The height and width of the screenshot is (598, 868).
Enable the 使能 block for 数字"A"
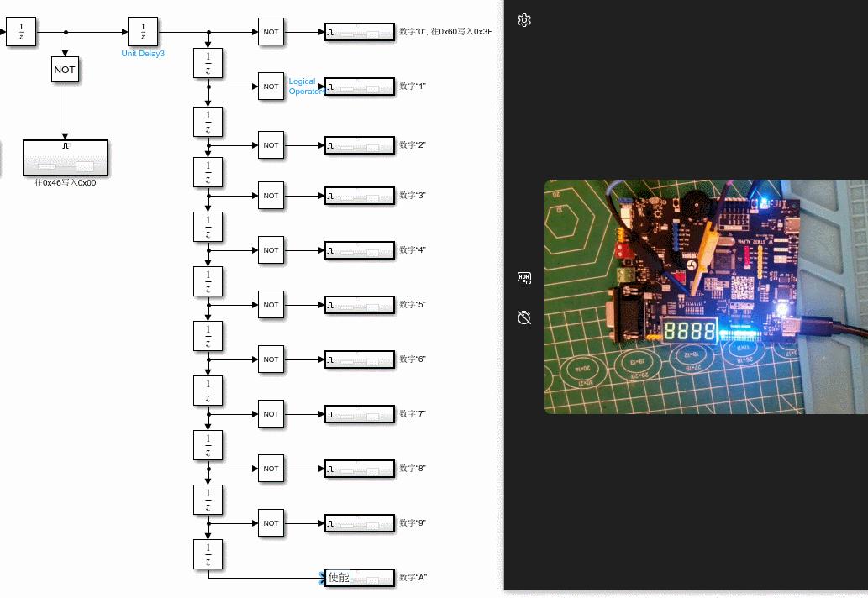(359, 578)
